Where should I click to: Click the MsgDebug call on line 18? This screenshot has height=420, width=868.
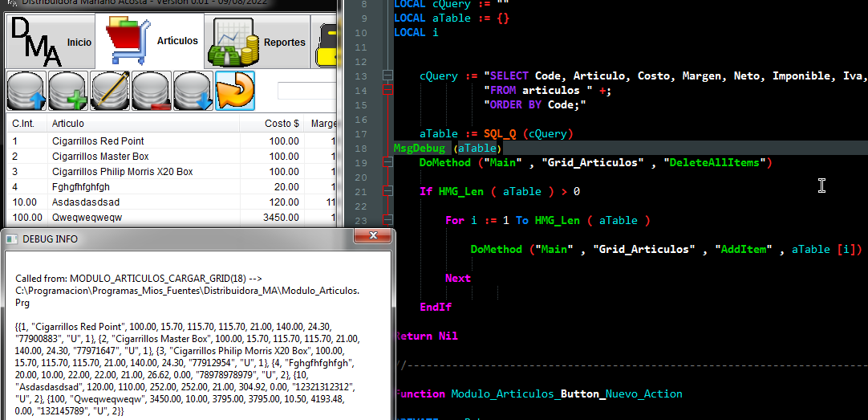pyautogui.click(x=448, y=149)
